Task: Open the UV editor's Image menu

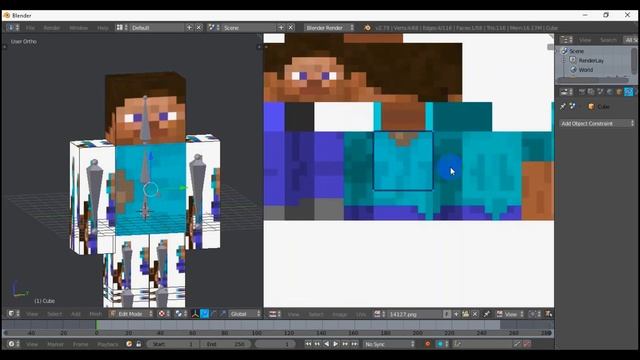Action: [x=339, y=314]
